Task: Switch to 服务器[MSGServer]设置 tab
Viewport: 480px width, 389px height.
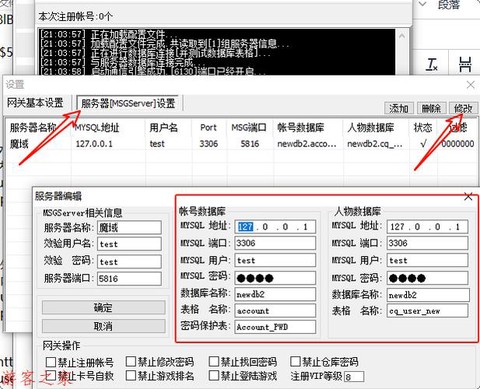Action: [x=128, y=103]
